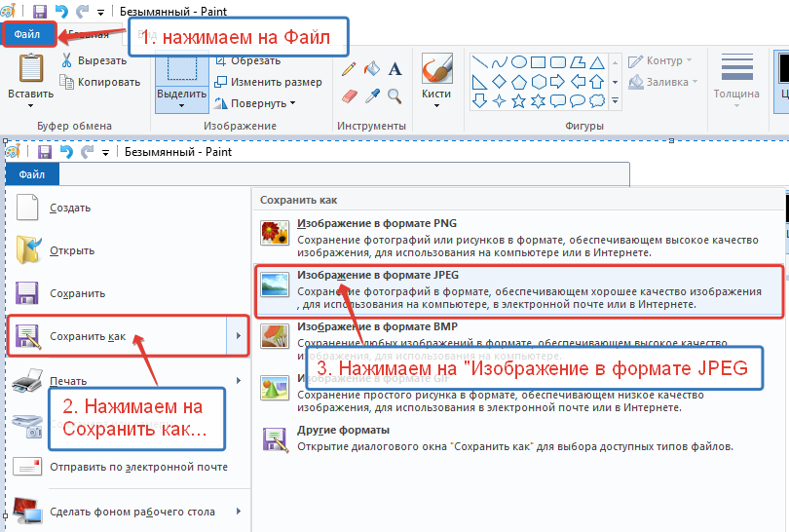This screenshot has width=789, height=532.
Task: Select Открыть in the file menu
Action: pyautogui.click(x=129, y=250)
